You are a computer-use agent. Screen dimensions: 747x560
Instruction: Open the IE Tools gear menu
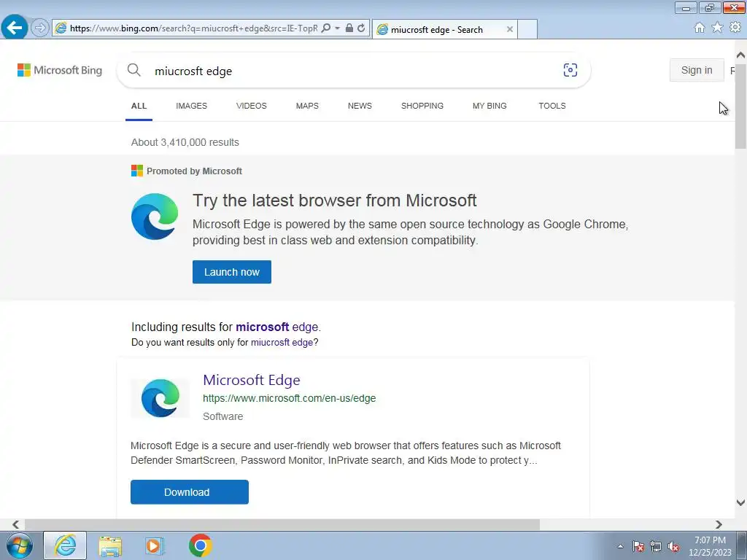735,28
